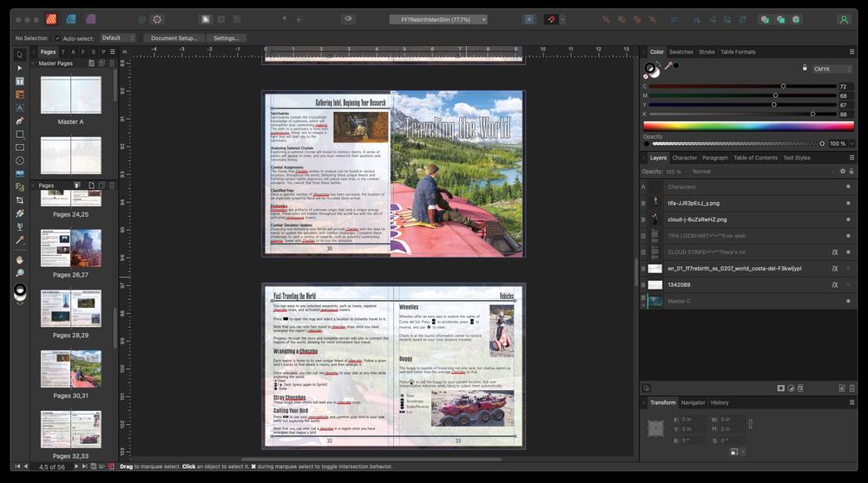Switch to Publisher persona icon
This screenshot has width=868, height=483.
(x=51, y=19)
